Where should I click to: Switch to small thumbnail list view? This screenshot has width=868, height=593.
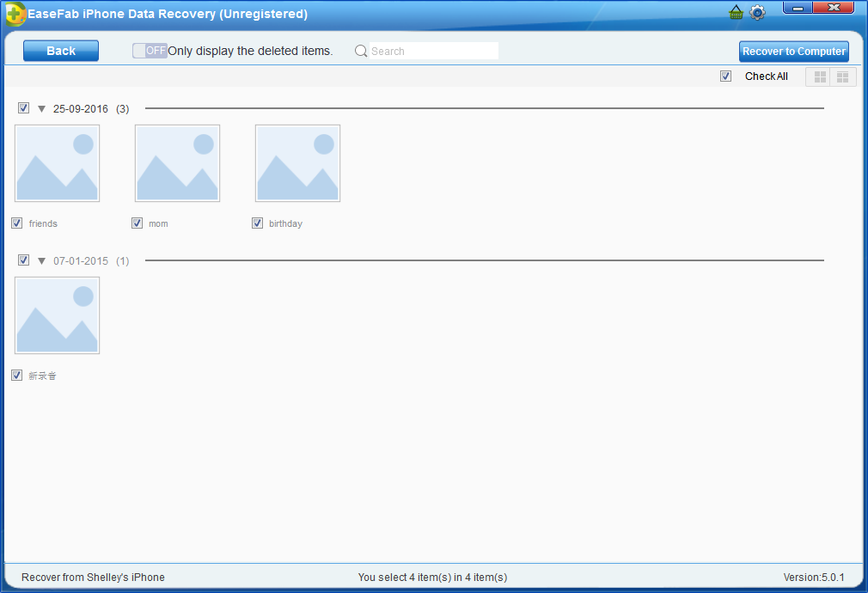click(842, 77)
